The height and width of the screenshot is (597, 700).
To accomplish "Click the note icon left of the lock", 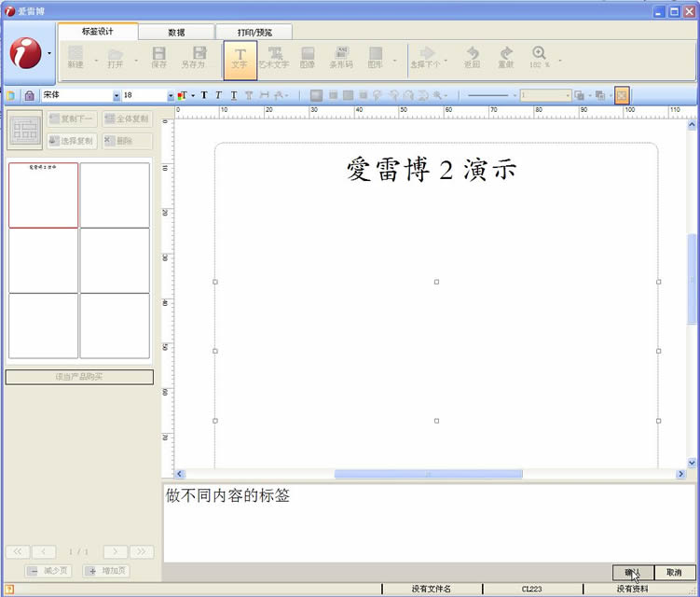I will [11, 95].
